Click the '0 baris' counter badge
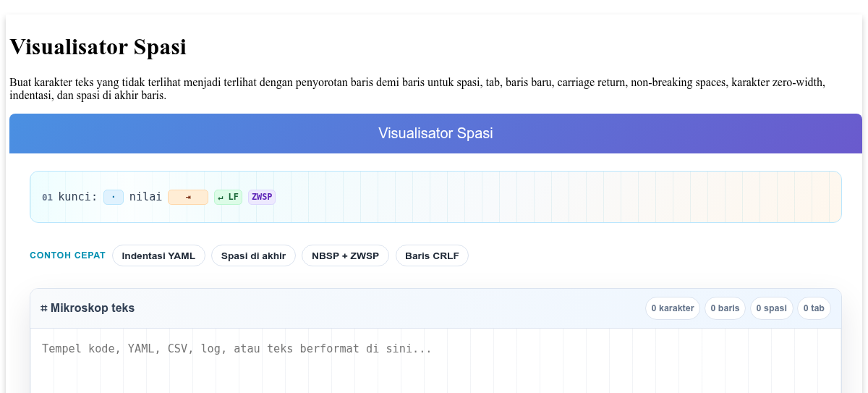Image resolution: width=868 pixels, height=393 pixels. [725, 308]
